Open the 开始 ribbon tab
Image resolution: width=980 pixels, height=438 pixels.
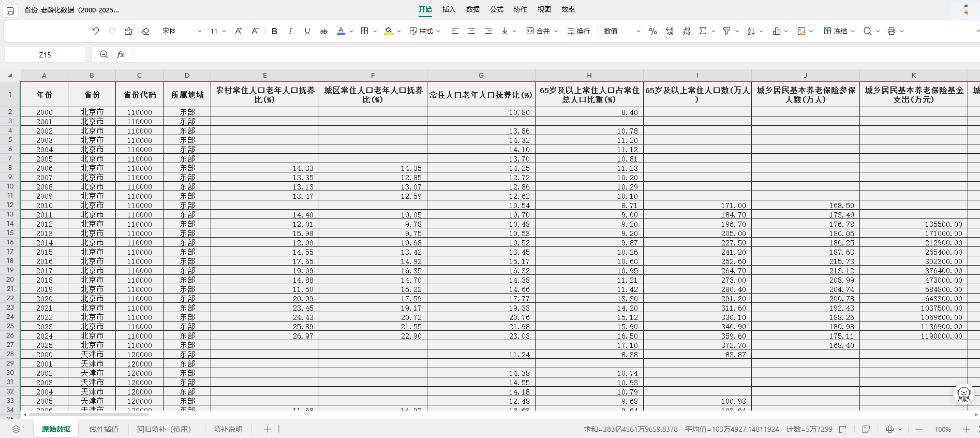pos(425,9)
